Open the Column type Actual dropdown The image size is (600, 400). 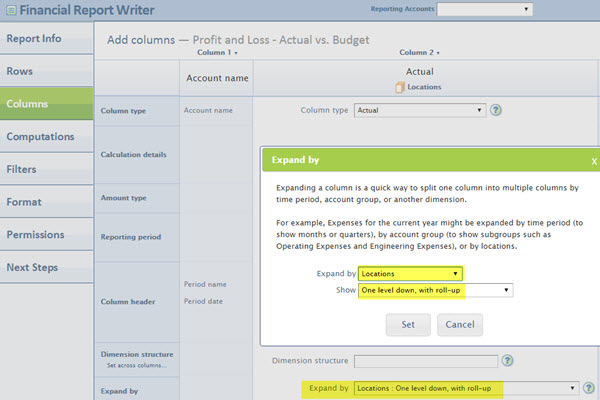420,110
